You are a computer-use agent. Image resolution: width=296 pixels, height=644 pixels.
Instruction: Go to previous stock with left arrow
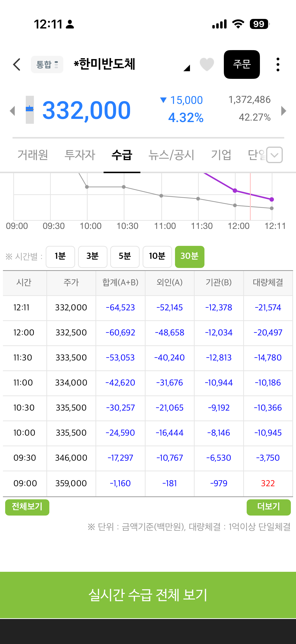point(12,111)
